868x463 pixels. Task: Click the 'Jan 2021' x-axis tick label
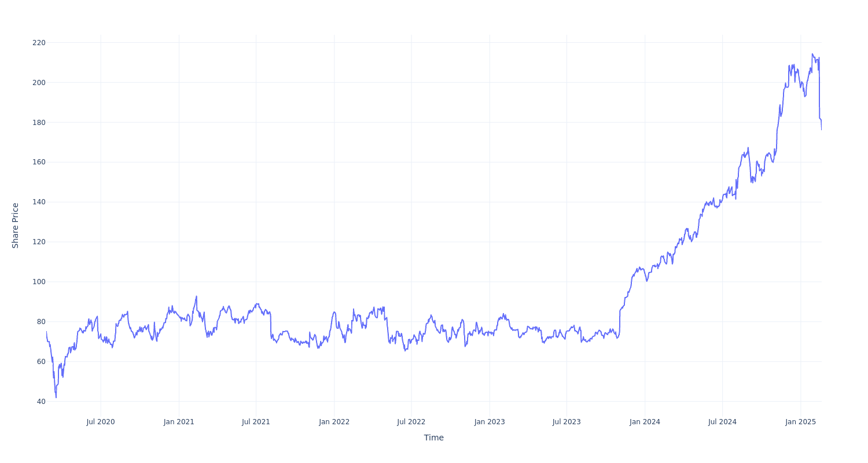coord(179,422)
